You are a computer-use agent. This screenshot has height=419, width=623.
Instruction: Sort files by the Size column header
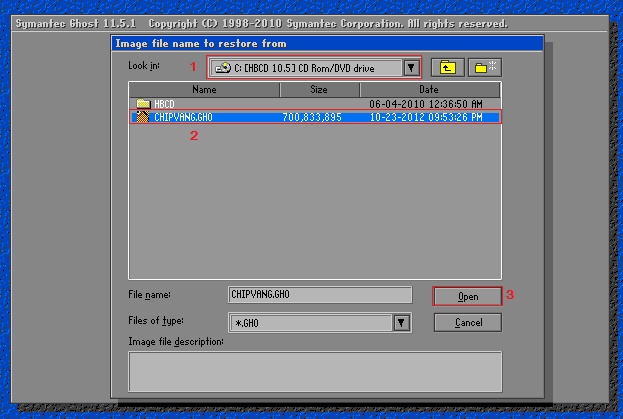319,89
